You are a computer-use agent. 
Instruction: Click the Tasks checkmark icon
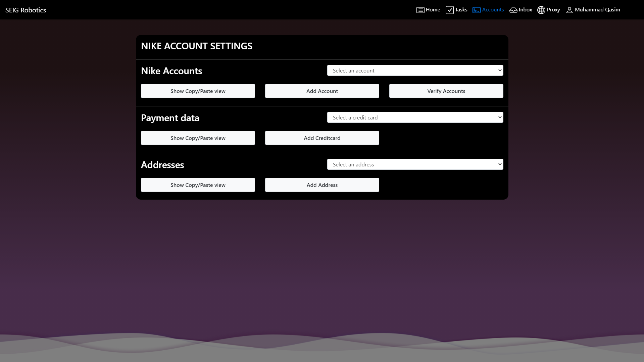[449, 10]
